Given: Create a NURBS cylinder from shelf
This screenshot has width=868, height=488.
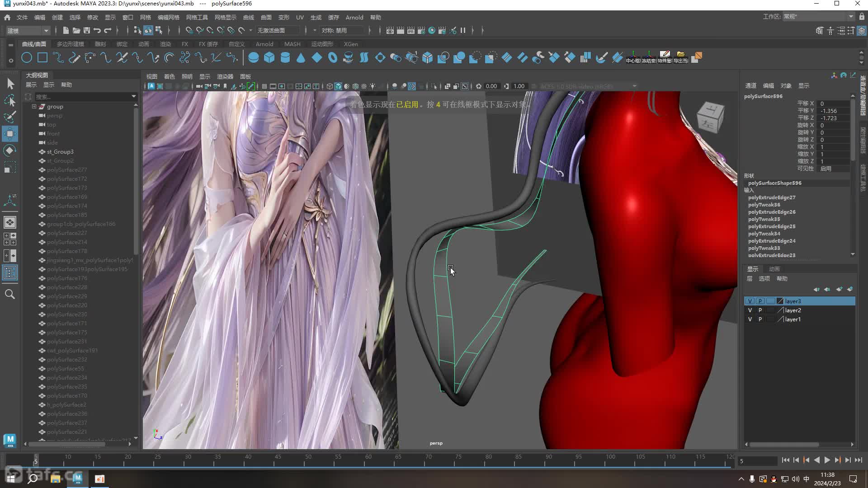Looking at the screenshot, I should [x=285, y=57].
